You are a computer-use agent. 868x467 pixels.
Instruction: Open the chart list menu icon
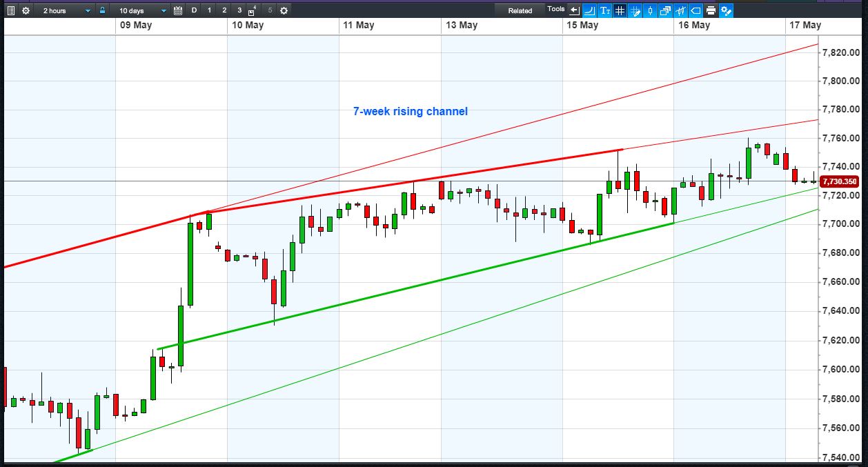[10, 10]
